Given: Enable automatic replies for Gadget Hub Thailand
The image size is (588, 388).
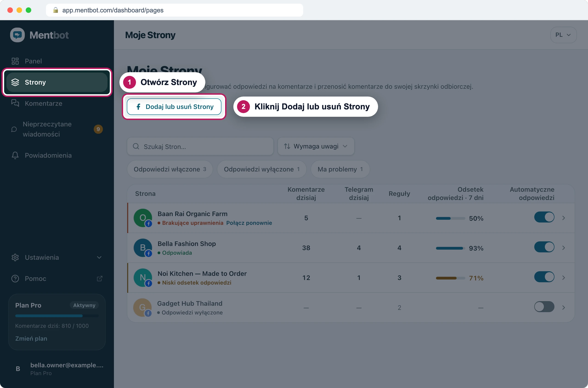Looking at the screenshot, I should (x=544, y=307).
